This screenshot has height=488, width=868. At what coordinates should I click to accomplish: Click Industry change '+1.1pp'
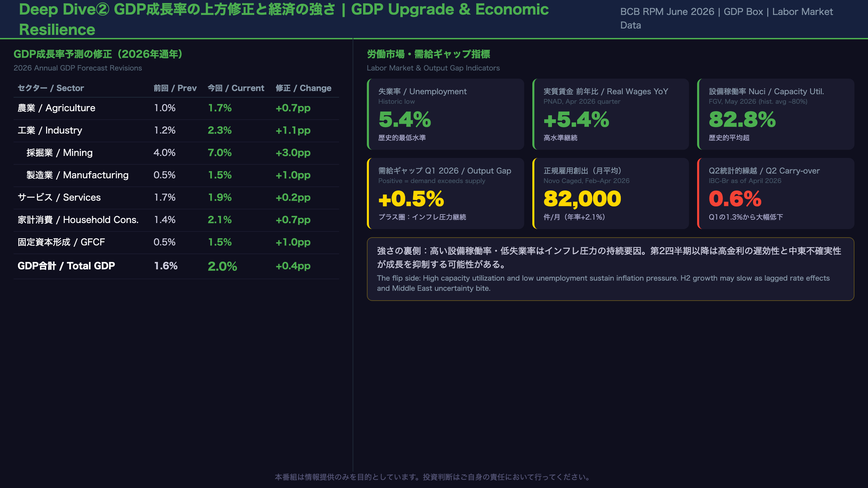pos(293,130)
